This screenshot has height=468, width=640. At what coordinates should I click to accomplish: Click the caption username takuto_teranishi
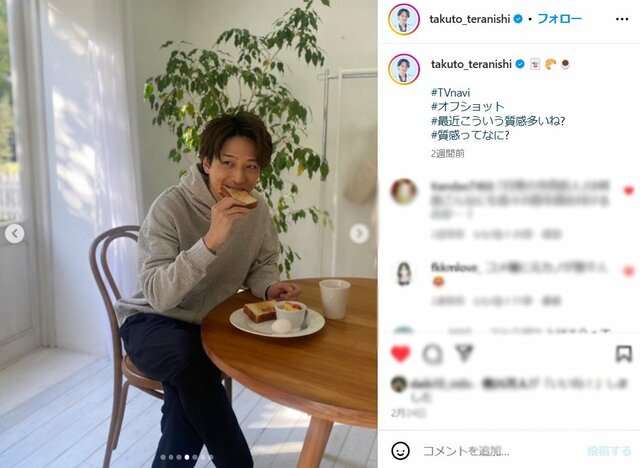coord(471,64)
